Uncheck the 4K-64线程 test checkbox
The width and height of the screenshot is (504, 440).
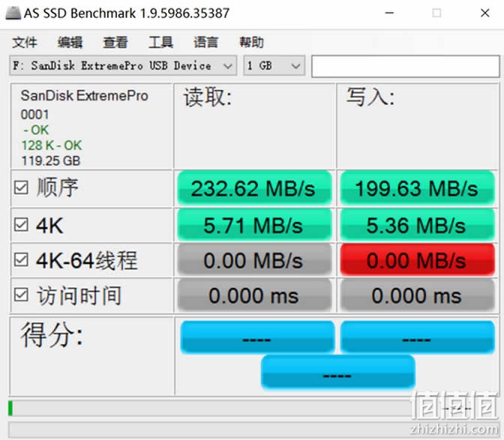point(21,259)
